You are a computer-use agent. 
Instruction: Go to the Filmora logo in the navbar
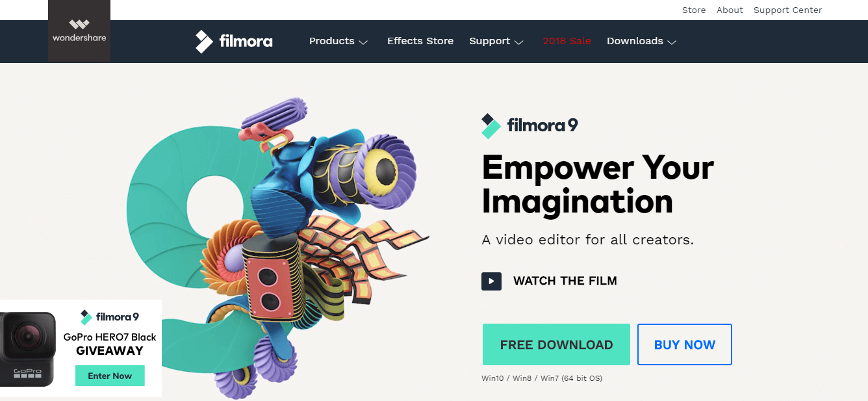pos(234,42)
